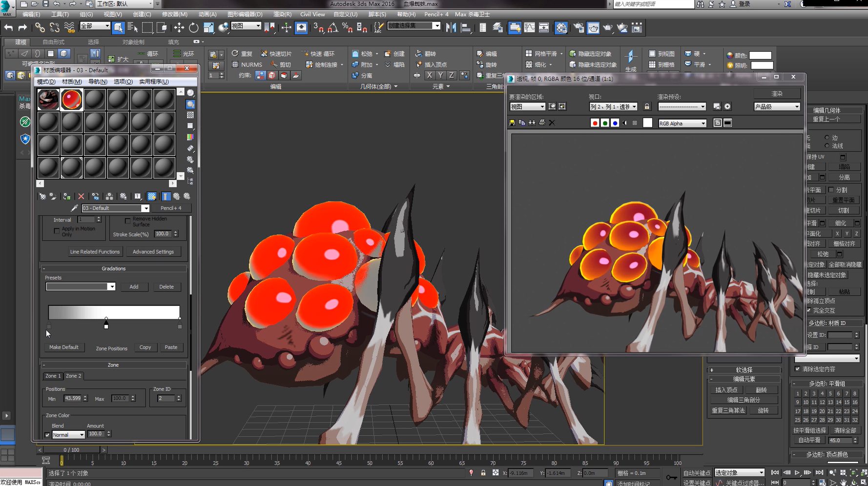The height and width of the screenshot is (486, 868).
Task: Click the Undo arrow in the main toolbar
Action: pyautogui.click(x=8, y=28)
